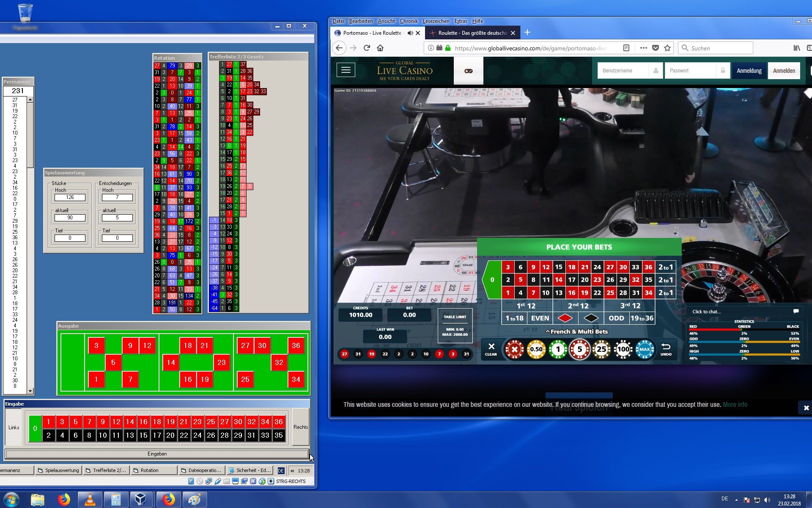Select the 5 chip
Image resolution: width=812 pixels, height=508 pixels.
coord(579,349)
